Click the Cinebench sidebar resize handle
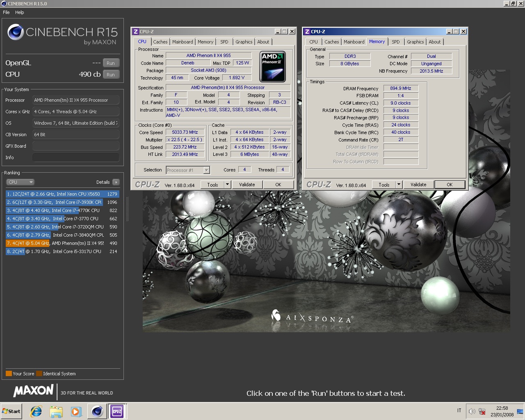This screenshot has height=420, width=525. pyautogui.click(x=127, y=209)
